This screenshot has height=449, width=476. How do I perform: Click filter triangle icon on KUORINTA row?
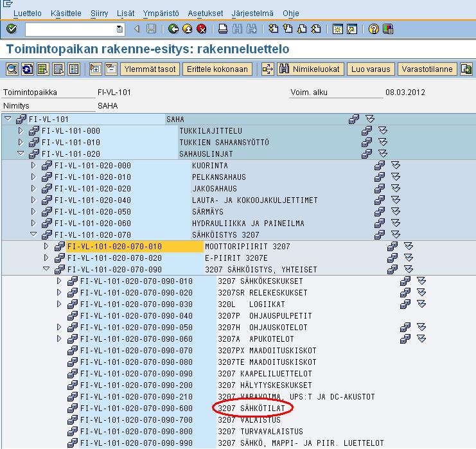396,165
